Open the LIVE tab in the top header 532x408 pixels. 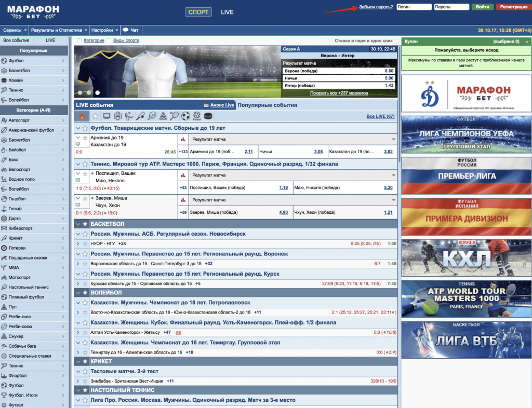[x=227, y=12]
